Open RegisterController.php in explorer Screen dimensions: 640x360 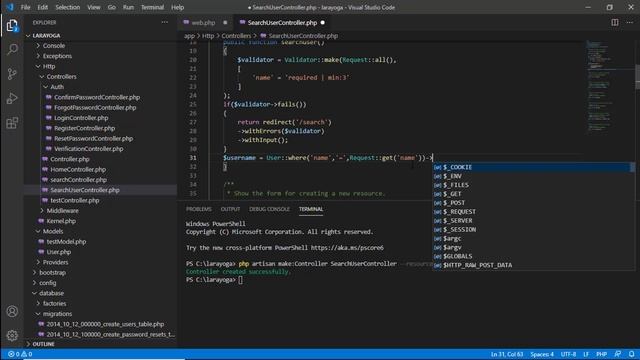(84, 128)
